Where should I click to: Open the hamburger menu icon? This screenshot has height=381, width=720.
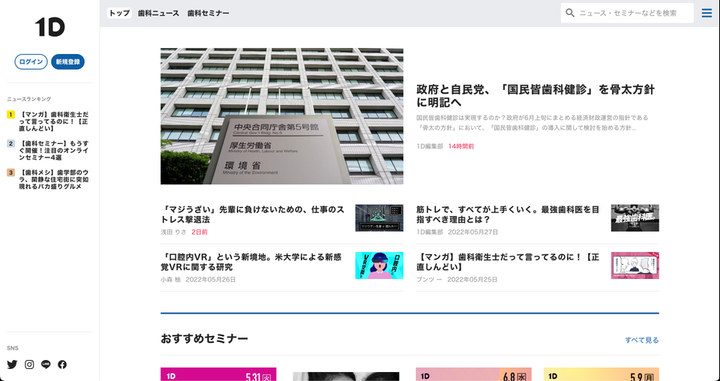pyautogui.click(x=707, y=13)
